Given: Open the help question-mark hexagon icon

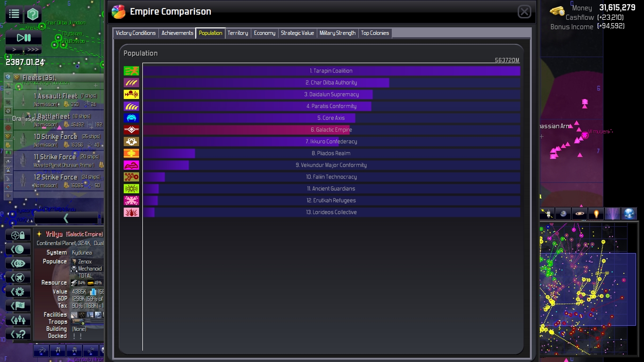Looking at the screenshot, I should [x=33, y=14].
